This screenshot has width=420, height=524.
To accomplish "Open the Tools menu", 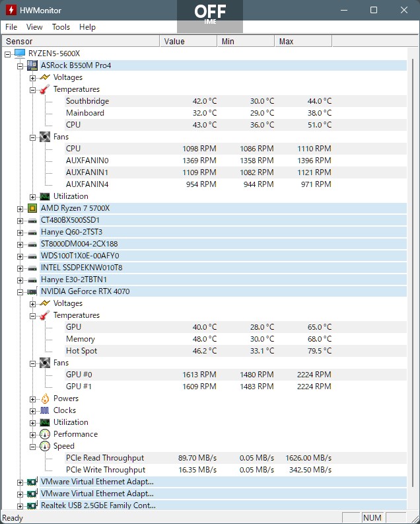I will pos(61,27).
